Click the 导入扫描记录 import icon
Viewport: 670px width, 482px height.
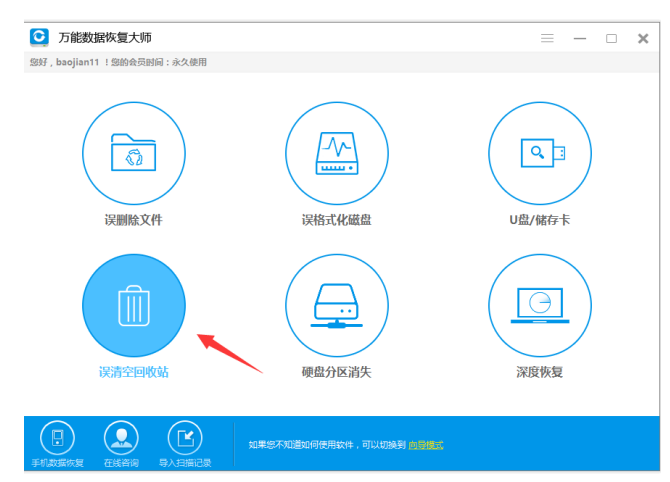click(x=185, y=438)
